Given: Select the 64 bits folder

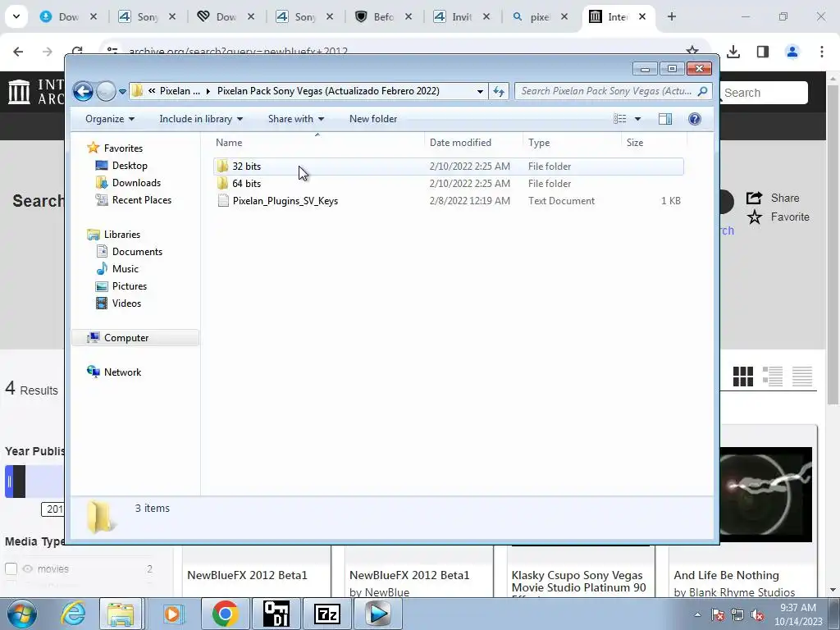Looking at the screenshot, I should tap(449, 183).
